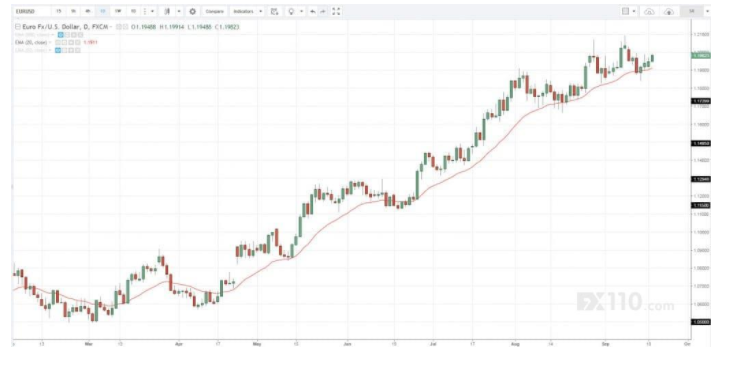The width and height of the screenshot is (752, 366).
Task: Click the Sep label on time axis
Action: point(606,344)
